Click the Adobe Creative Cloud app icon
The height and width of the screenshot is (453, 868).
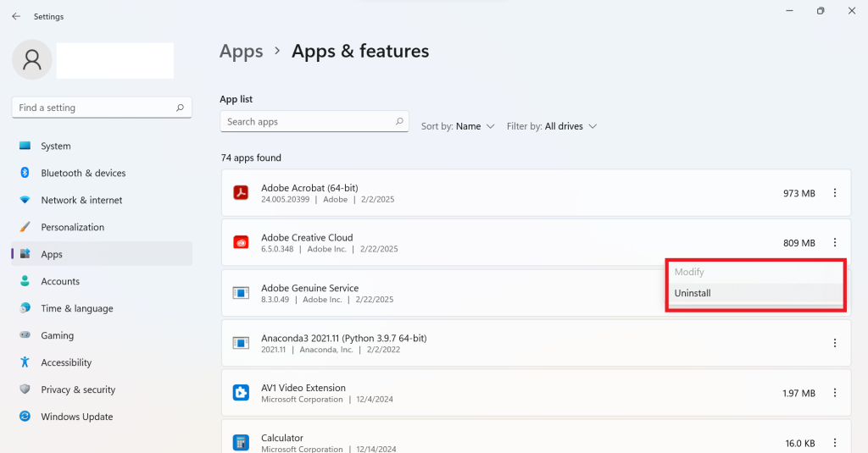point(241,243)
